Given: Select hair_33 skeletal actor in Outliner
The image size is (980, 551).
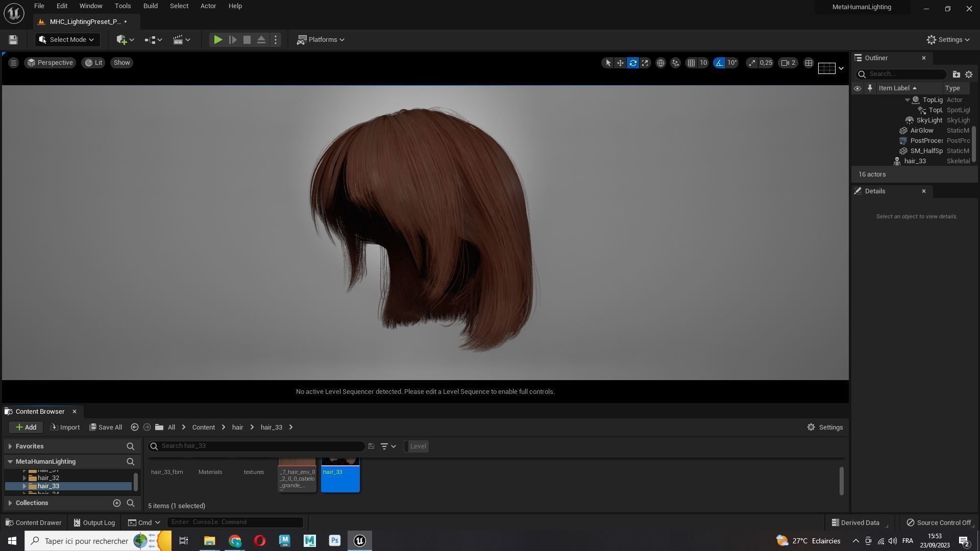Looking at the screenshot, I should tap(914, 161).
